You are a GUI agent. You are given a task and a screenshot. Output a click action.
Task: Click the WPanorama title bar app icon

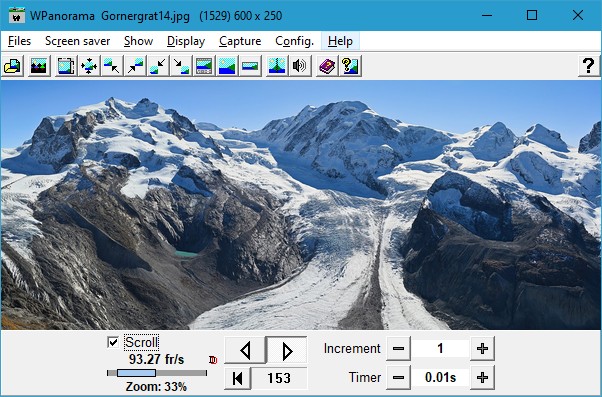click(17, 15)
